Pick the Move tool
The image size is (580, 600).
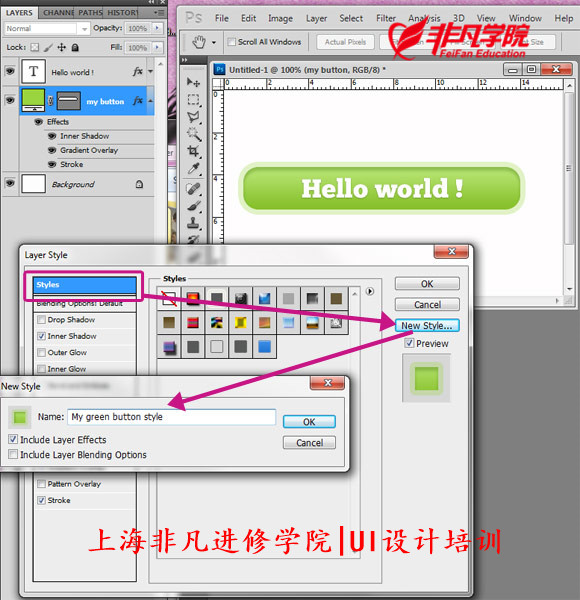coord(193,82)
